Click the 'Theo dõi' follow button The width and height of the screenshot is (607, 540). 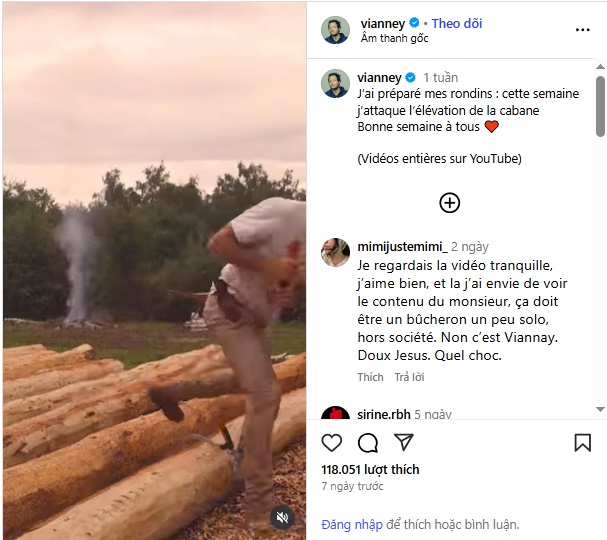[458, 23]
